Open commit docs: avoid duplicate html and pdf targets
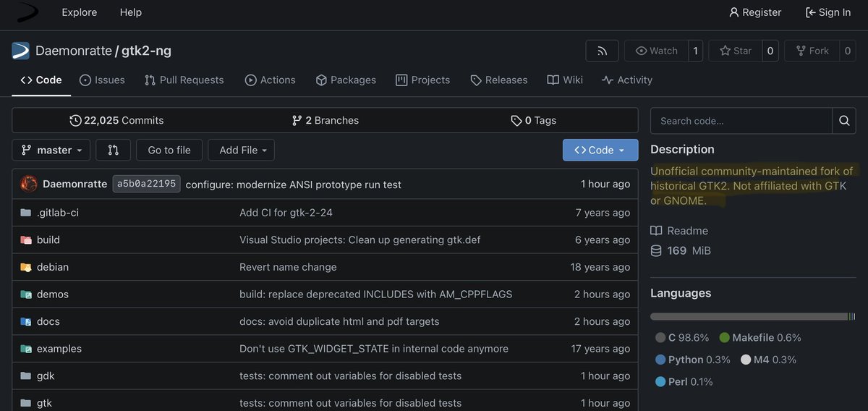The width and height of the screenshot is (868, 411). click(x=339, y=321)
